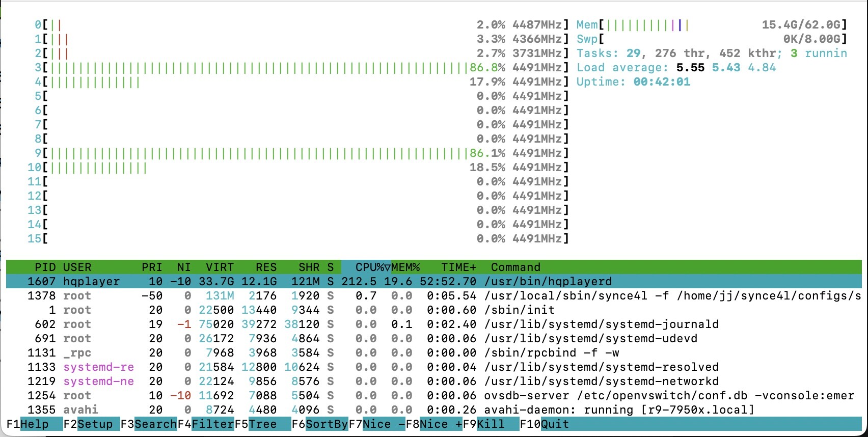
Task: Select the rpcbind process row
Action: [434, 352]
